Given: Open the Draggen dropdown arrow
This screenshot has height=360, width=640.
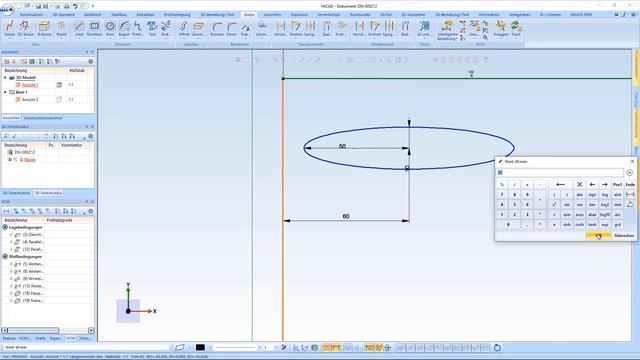Looking at the screenshot, I should click(501, 39).
